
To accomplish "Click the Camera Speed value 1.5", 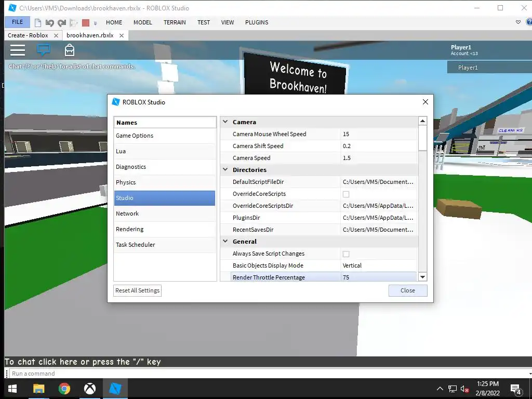I will (x=379, y=158).
